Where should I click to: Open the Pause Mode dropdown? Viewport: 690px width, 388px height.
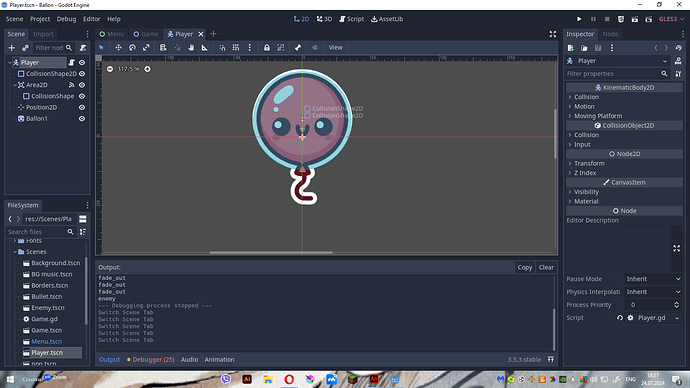653,279
